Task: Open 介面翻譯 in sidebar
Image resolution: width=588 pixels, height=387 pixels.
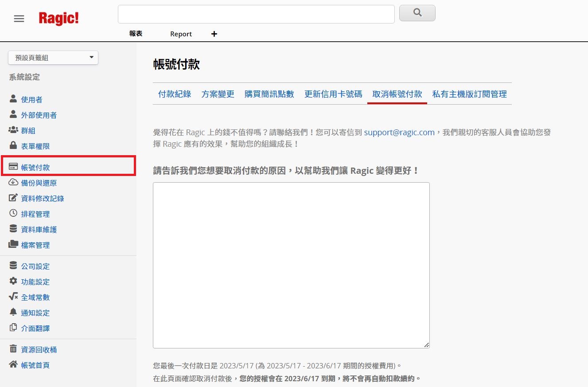Action: [35, 328]
